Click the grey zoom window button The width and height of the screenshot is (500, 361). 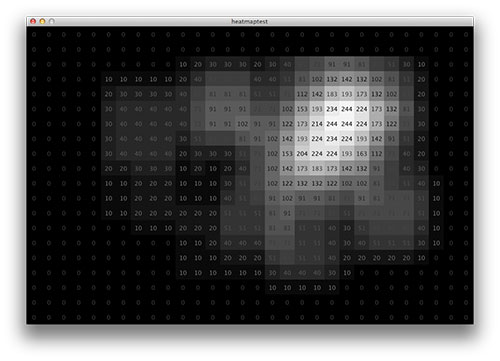coord(52,21)
